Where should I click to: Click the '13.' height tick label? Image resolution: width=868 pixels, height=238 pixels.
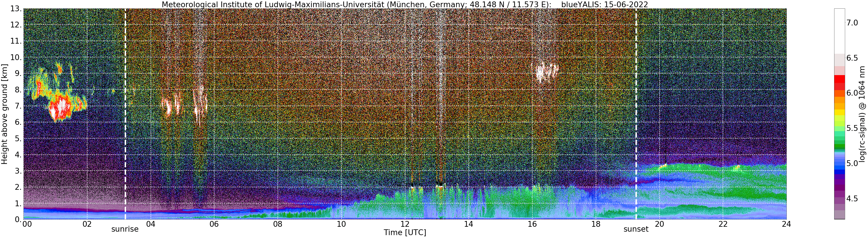16,9
